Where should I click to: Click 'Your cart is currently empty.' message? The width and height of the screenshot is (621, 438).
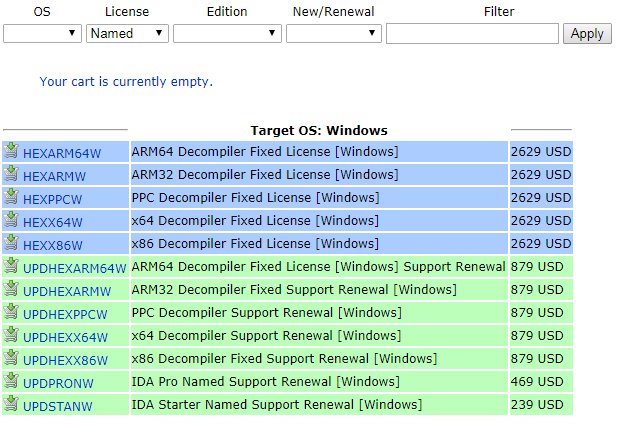[126, 82]
